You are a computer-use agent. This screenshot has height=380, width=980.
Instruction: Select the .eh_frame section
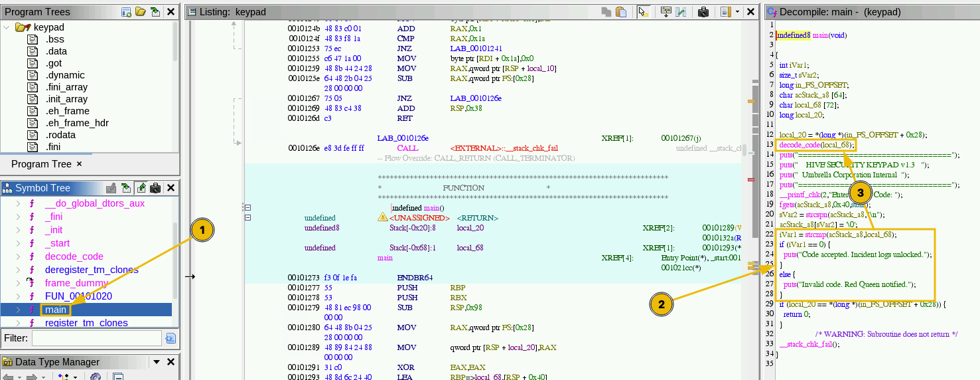68,111
